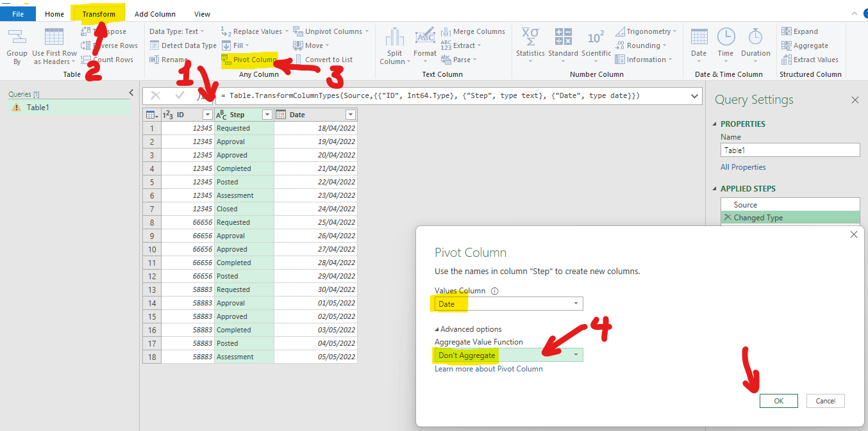Select the Table1 query

click(69, 108)
